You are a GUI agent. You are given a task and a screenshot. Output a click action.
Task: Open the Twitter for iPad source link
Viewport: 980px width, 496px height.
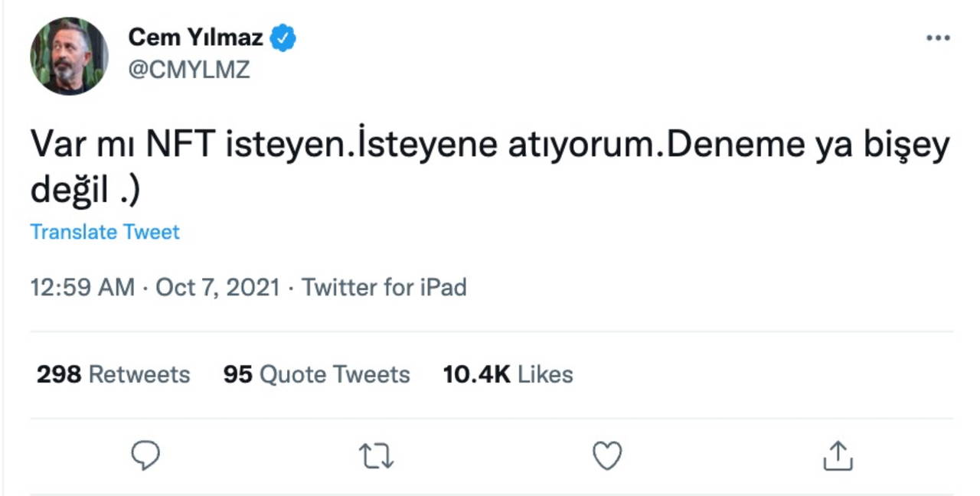click(x=384, y=287)
